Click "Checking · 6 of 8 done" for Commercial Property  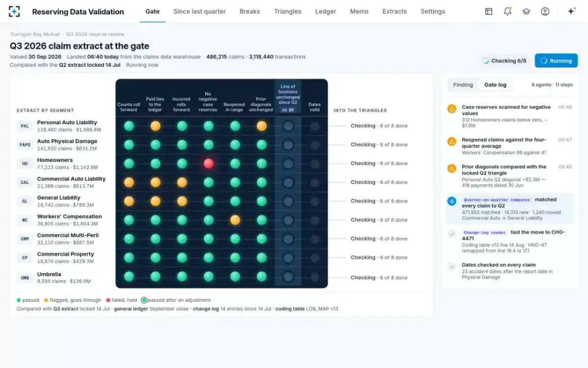click(379, 258)
